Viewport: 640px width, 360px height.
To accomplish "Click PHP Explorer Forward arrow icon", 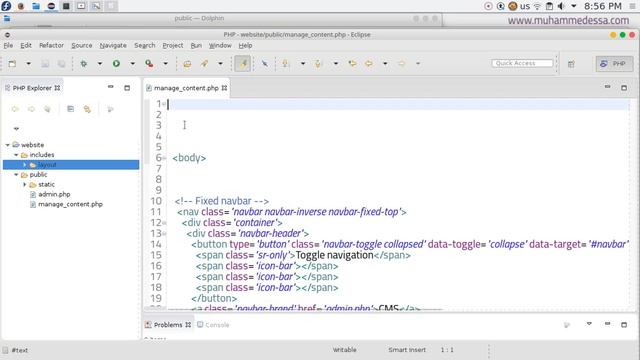I will 31,109.
